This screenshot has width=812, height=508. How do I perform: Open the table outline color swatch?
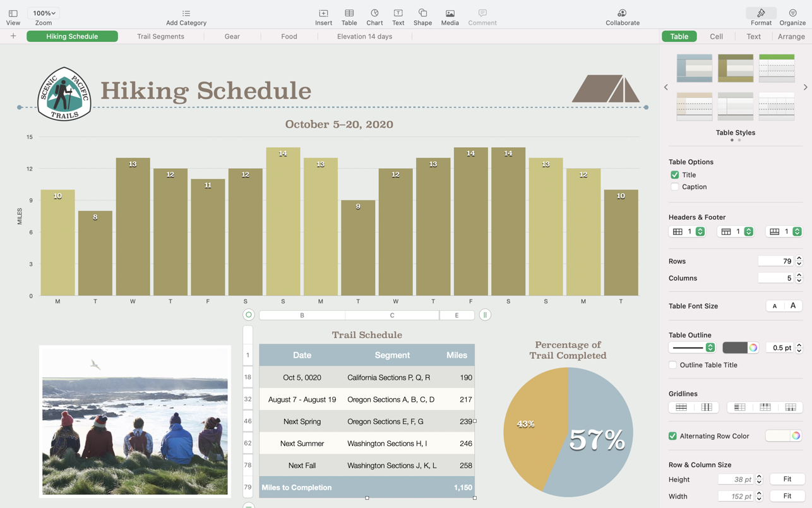point(735,348)
